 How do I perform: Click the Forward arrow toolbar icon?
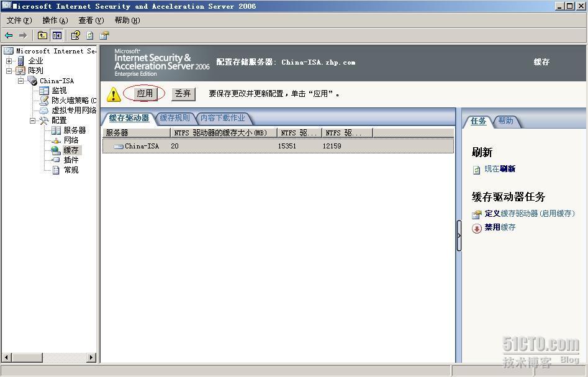click(x=23, y=35)
